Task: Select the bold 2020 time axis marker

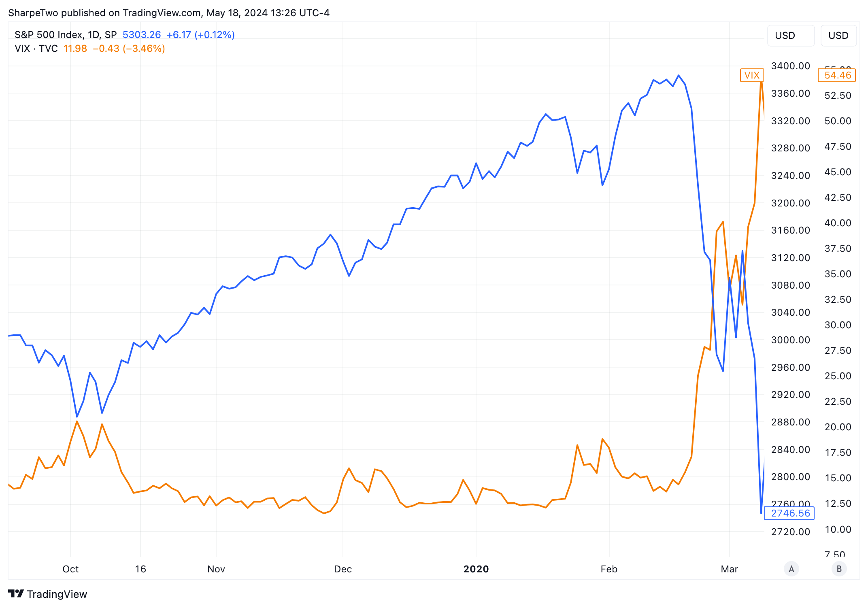Action: tap(476, 569)
